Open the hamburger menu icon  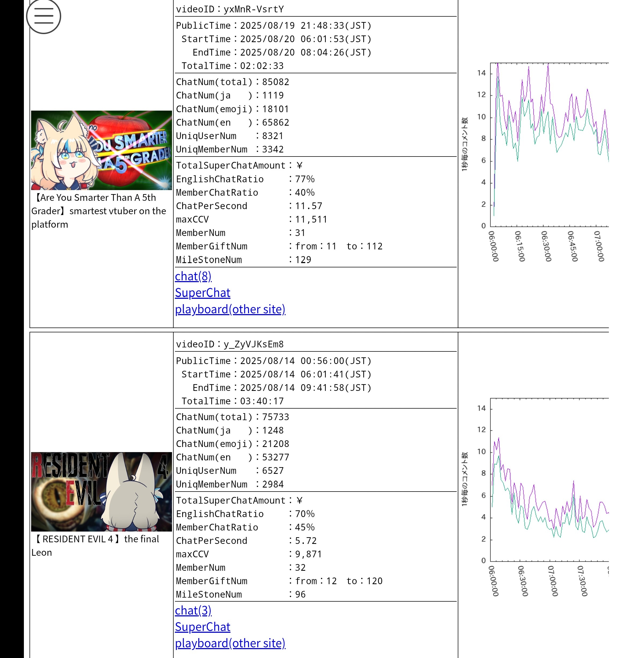[x=44, y=16]
